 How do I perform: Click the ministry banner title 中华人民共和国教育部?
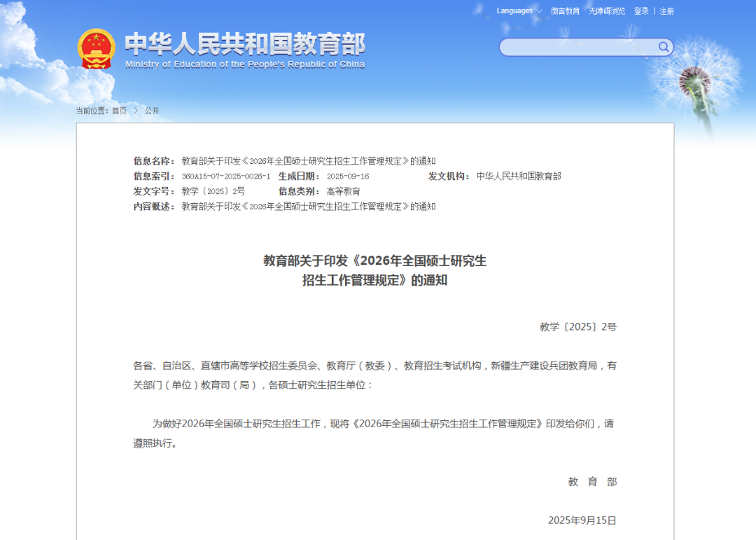tap(245, 43)
